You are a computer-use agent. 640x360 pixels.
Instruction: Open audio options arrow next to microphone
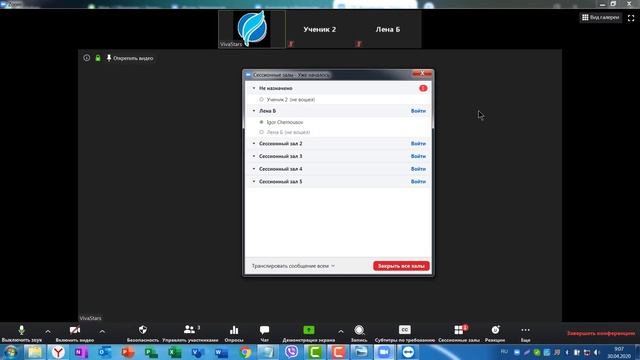click(x=48, y=331)
